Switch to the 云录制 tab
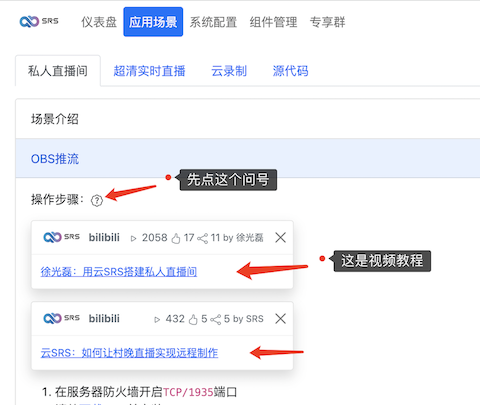 point(229,71)
